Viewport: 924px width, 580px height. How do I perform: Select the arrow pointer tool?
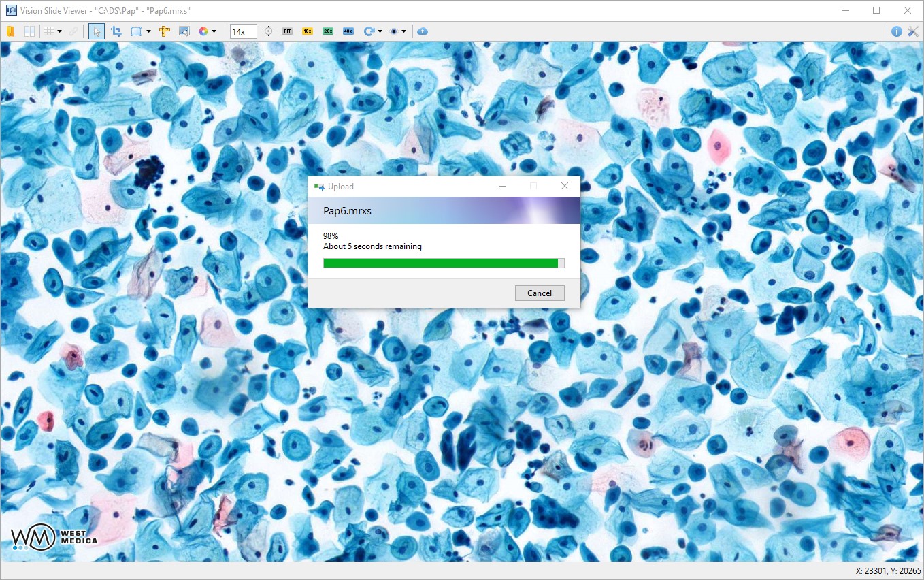click(x=97, y=31)
